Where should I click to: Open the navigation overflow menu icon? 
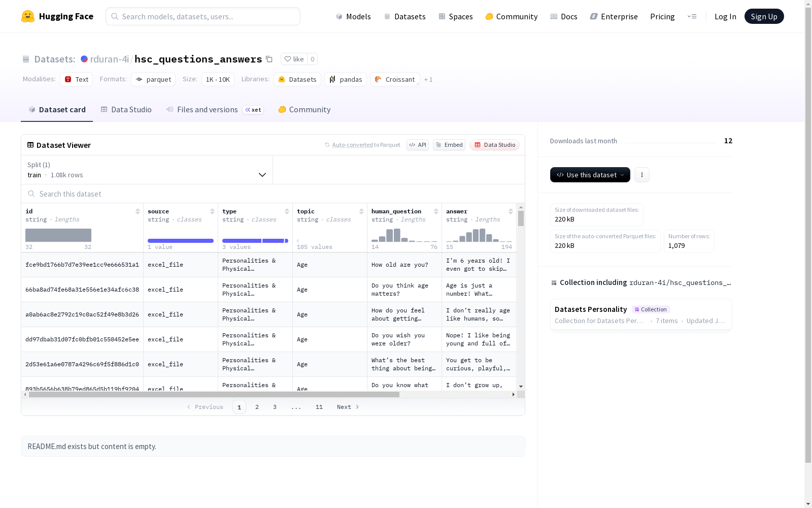pyautogui.click(x=692, y=16)
